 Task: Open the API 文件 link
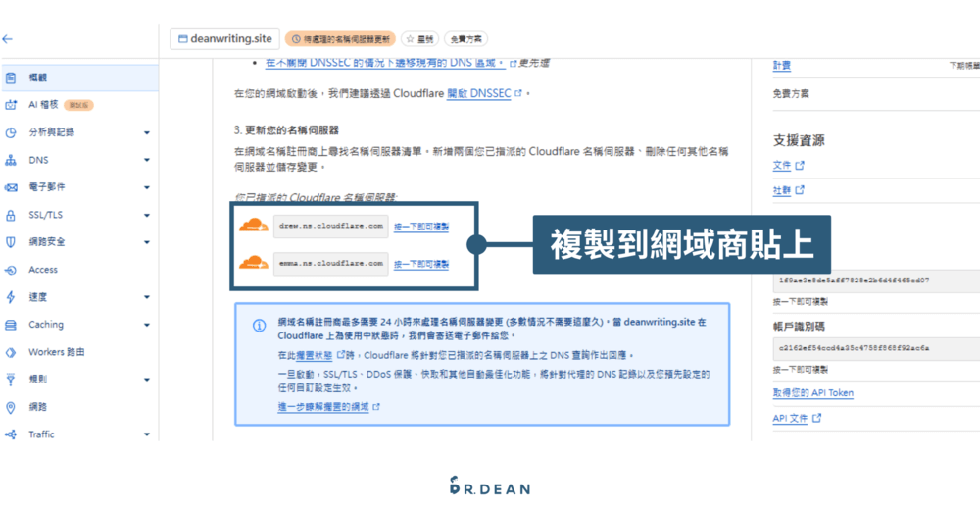click(x=790, y=419)
